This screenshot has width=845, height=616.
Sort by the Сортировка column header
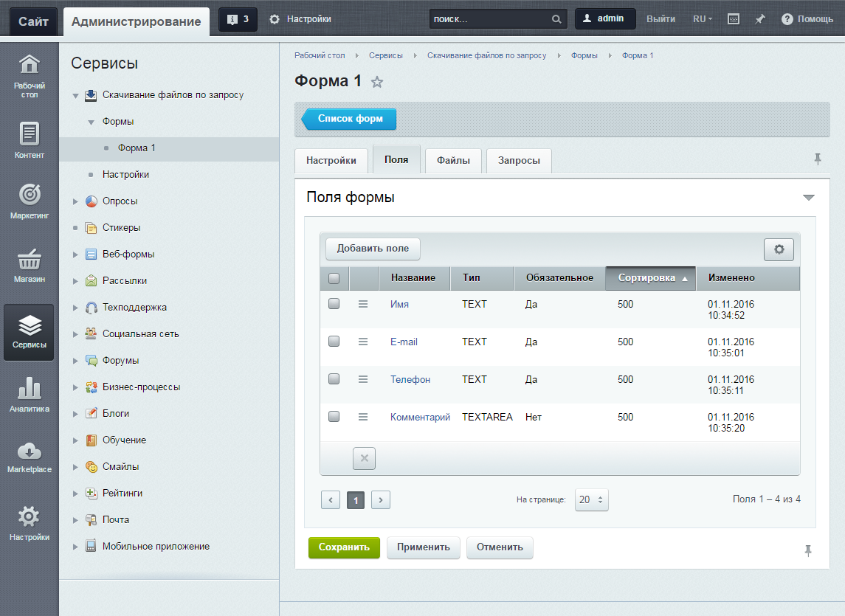tap(649, 278)
